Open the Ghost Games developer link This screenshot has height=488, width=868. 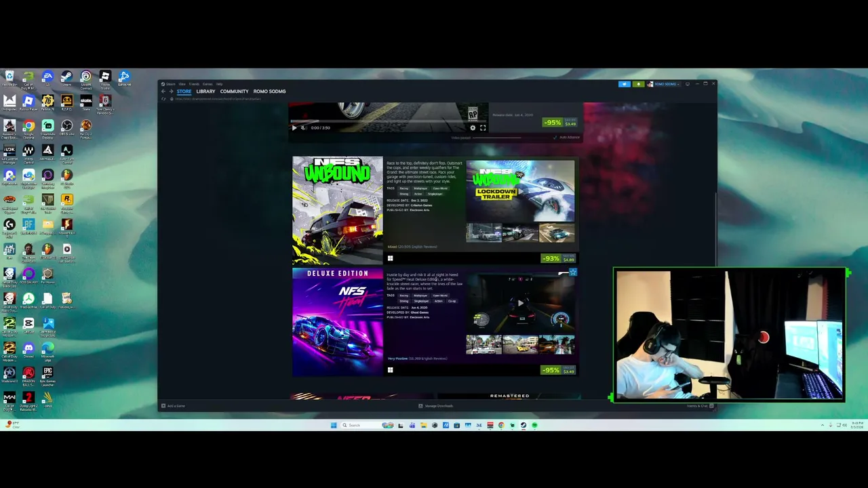[419, 312]
